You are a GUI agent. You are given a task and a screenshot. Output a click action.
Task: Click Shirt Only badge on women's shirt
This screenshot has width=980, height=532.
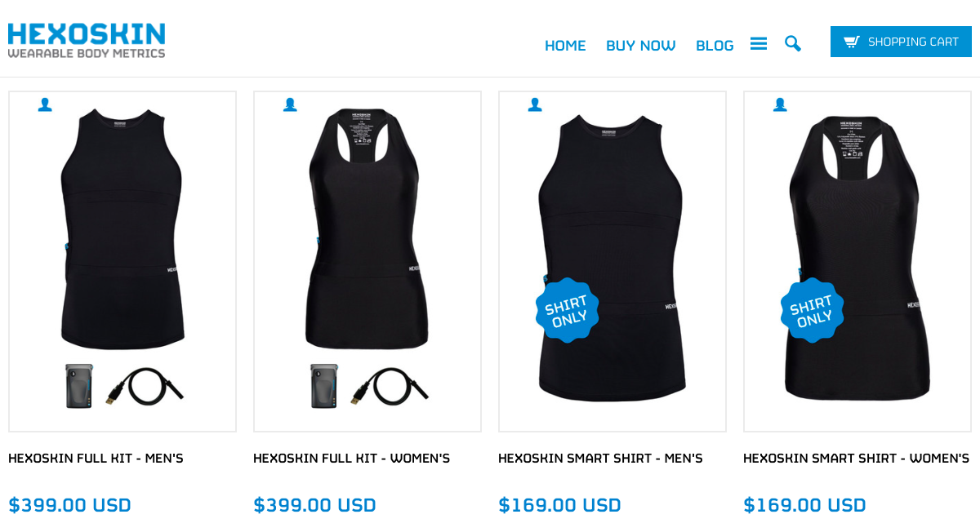pos(812,310)
